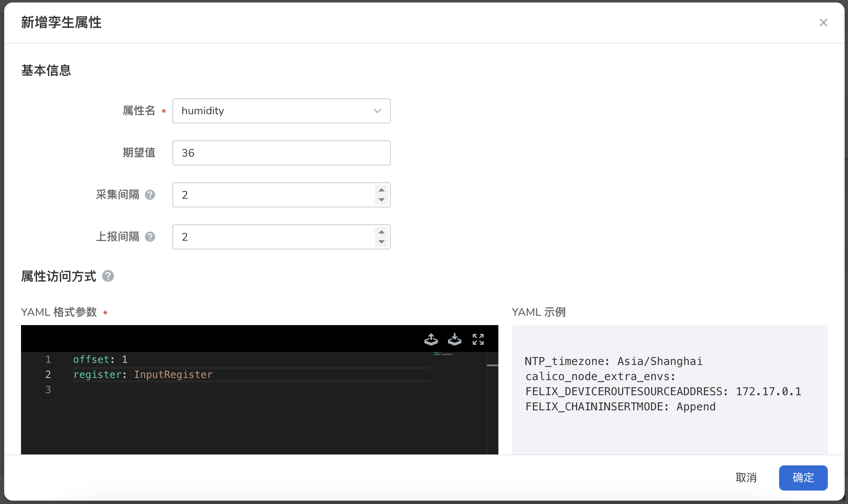Increase 上报间隔 value with up arrow
848x504 pixels.
click(382, 232)
